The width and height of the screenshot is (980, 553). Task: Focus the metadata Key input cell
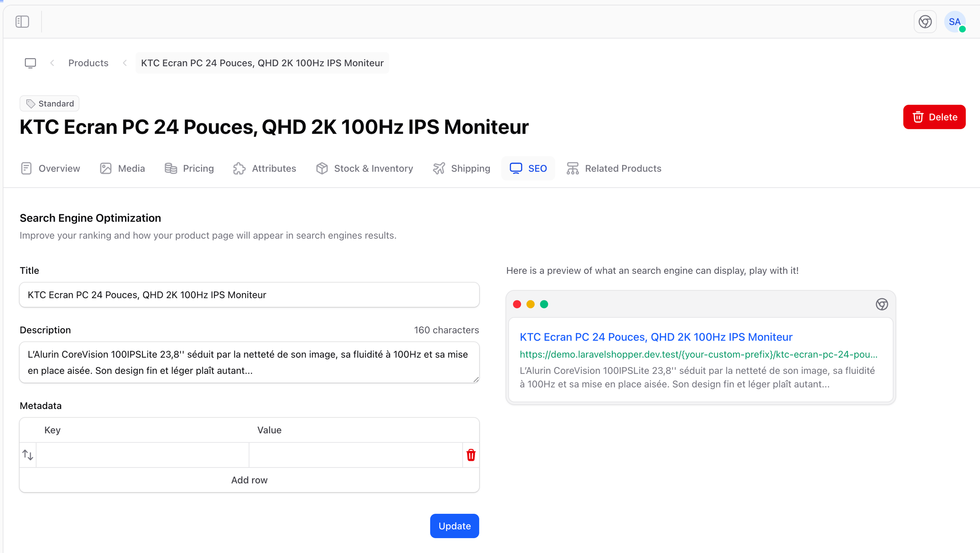(143, 455)
